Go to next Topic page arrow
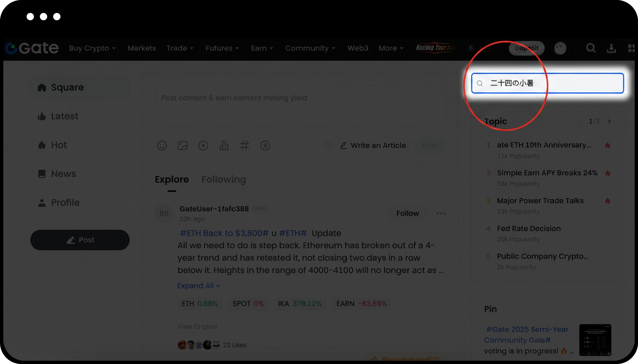Screen dimensions: 638x364 pos(609,122)
